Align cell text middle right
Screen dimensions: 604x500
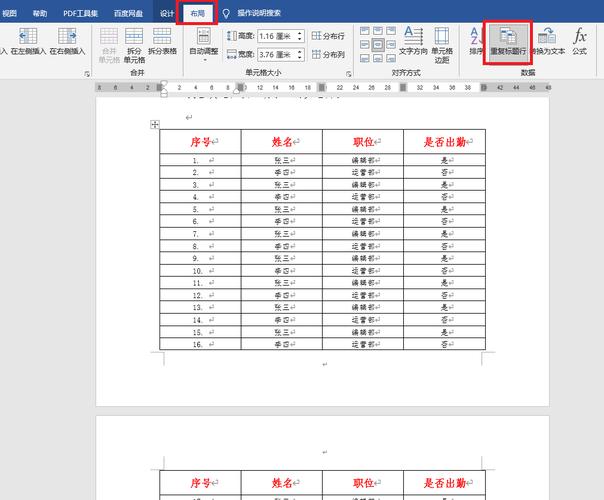[x=391, y=45]
